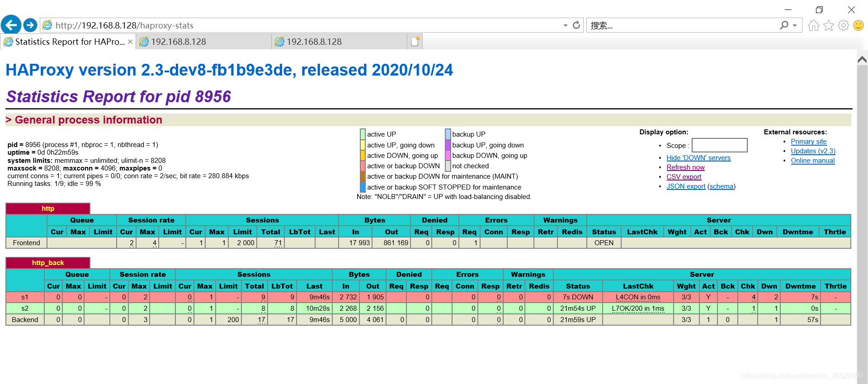Switch to the rightmost 192.168.8.128 tab
The width and height of the screenshot is (868, 384).
tap(339, 42)
